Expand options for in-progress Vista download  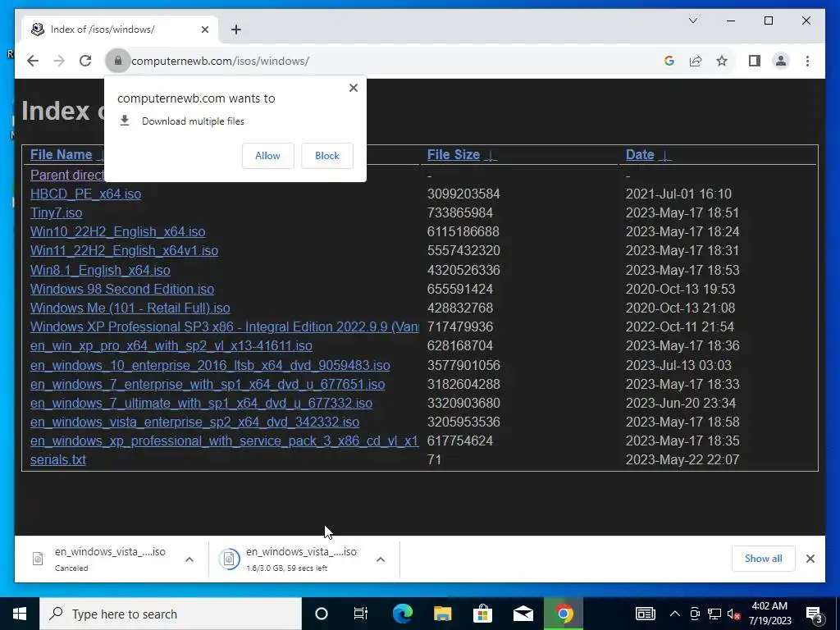(381, 559)
